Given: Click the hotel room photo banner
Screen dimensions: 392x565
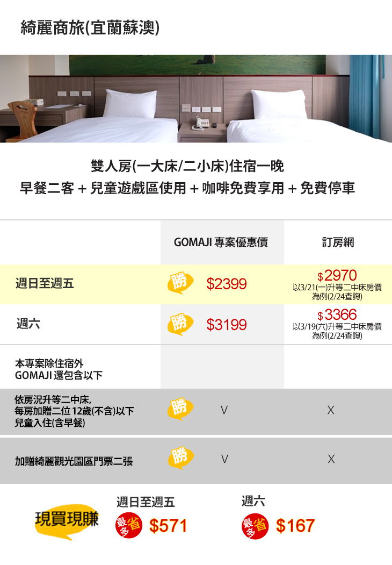Looking at the screenshot, I should (196, 98).
